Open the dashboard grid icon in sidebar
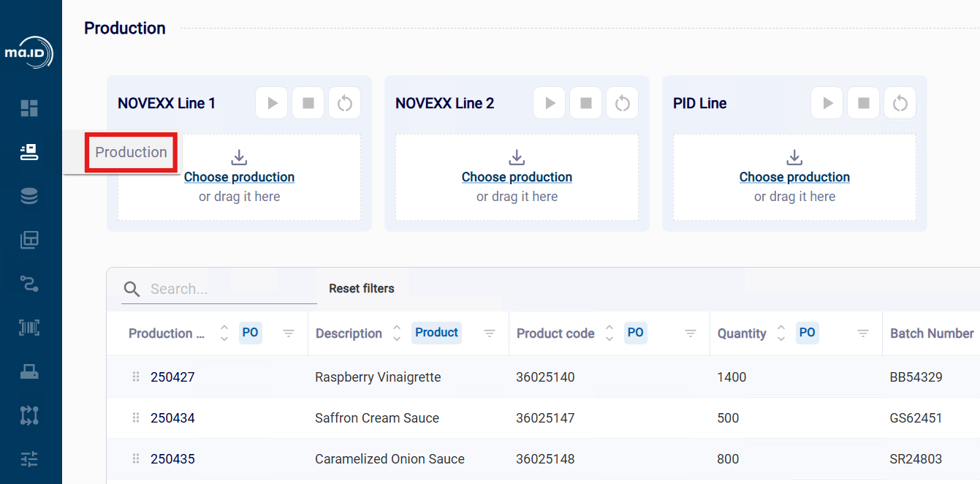Viewport: 980px width, 484px height. tap(29, 108)
